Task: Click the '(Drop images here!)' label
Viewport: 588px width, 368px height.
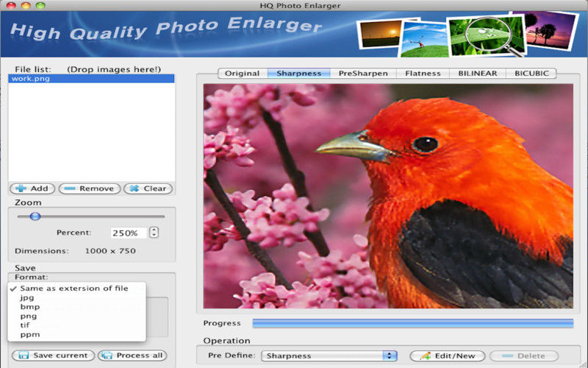Action: tap(114, 69)
